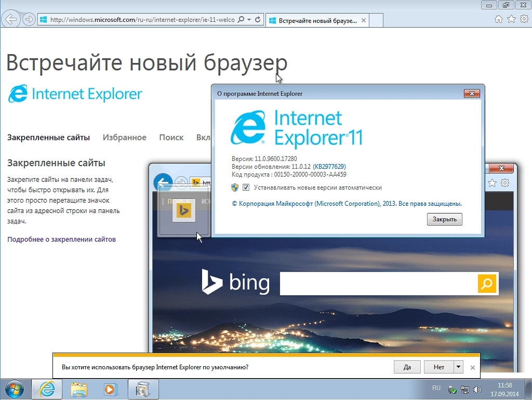Open the network tray icon

click(465, 390)
